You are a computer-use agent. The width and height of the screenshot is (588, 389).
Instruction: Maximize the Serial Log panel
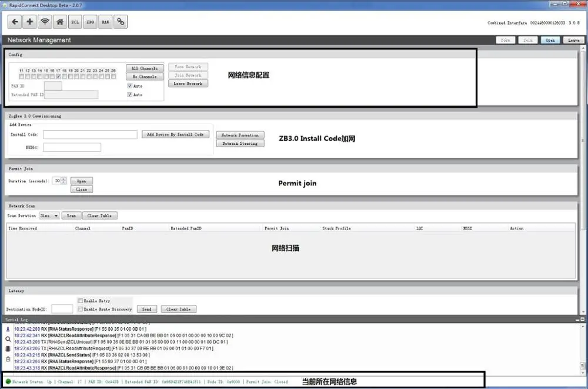582,320
